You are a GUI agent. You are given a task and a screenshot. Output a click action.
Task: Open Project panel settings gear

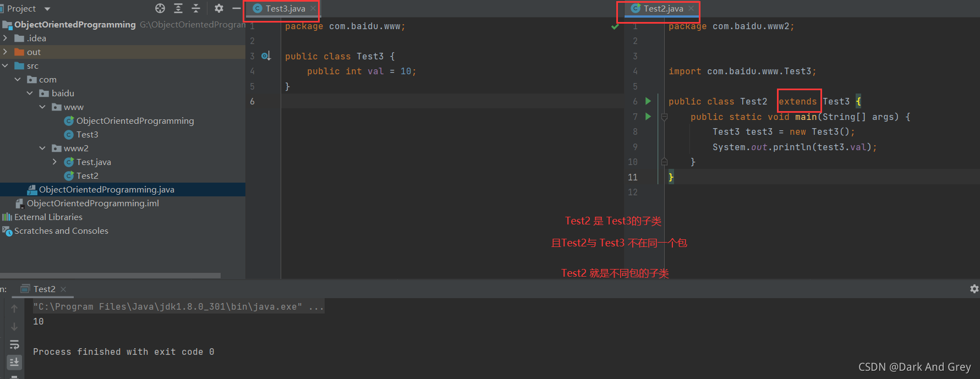click(x=219, y=8)
